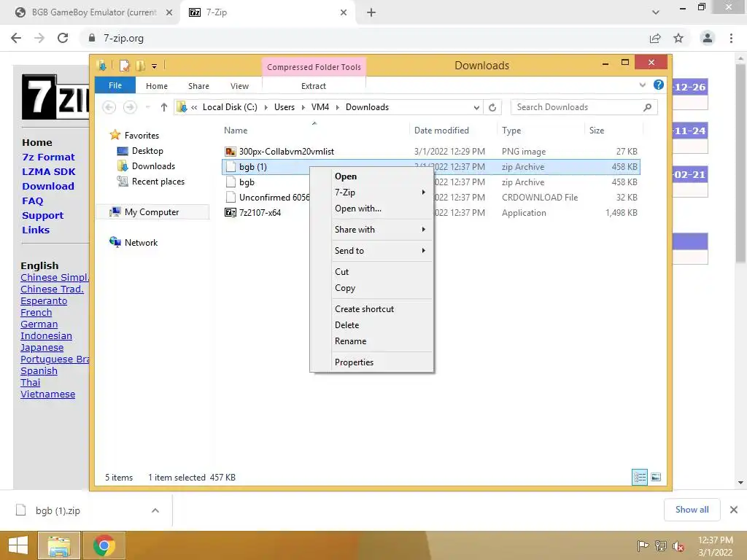
Task: Click Chrome's back arrow
Action: [x=16, y=38]
